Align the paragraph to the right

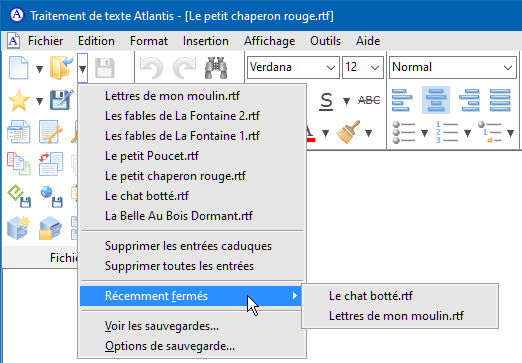click(469, 100)
